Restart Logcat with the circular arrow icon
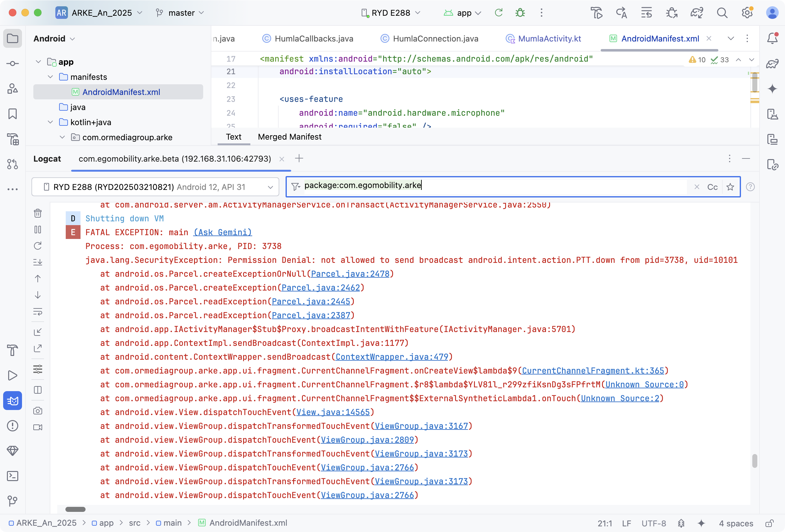The image size is (785, 532). point(38,246)
